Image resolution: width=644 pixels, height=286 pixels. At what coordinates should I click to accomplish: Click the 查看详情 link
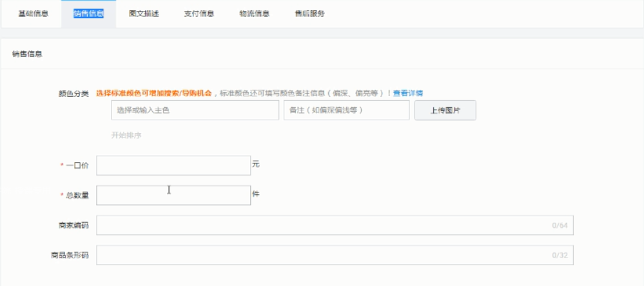coord(408,93)
